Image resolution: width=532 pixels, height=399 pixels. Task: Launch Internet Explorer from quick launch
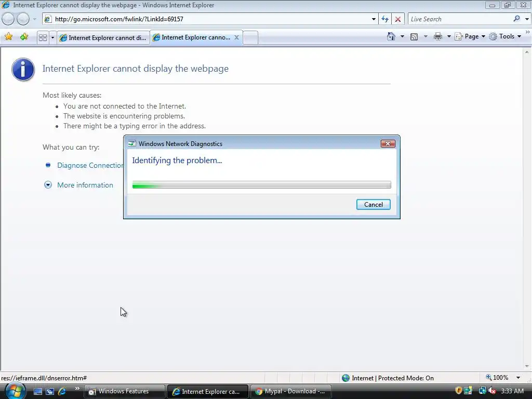[x=62, y=391]
